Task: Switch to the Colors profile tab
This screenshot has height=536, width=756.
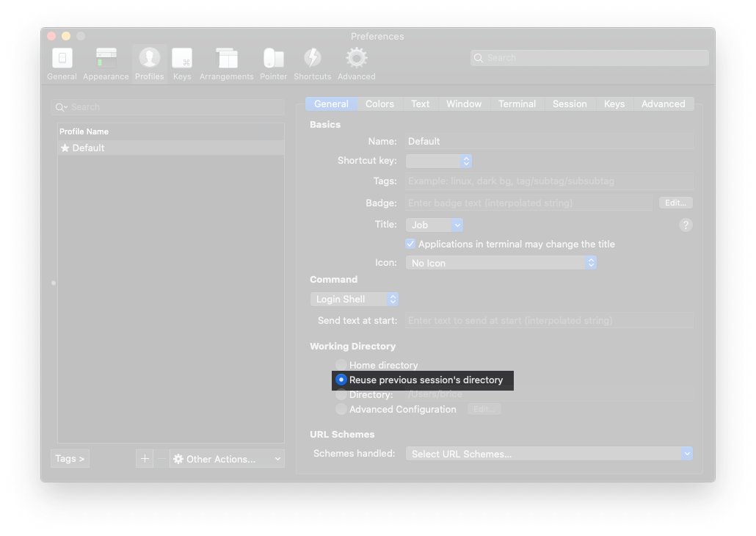Action: (379, 104)
